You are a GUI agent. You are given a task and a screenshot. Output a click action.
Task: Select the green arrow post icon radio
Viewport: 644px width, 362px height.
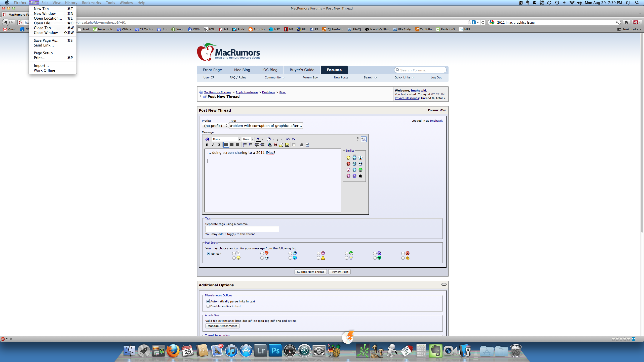click(375, 258)
